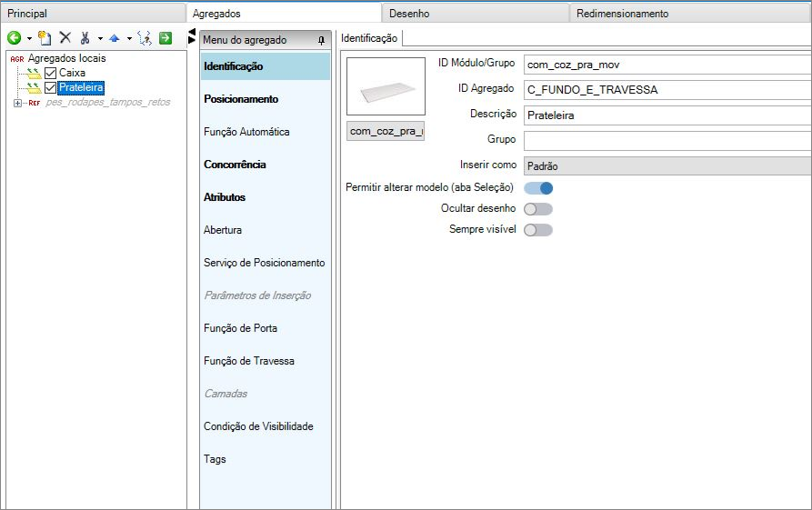Pin the Menu do agregado panel
Image resolution: width=812 pixels, height=510 pixels.
point(321,40)
